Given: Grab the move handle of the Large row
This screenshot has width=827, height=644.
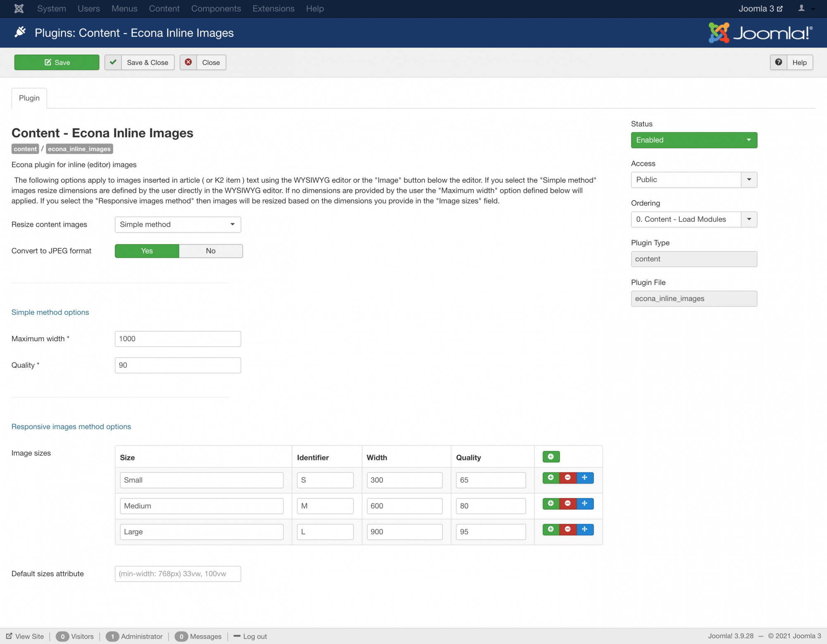Looking at the screenshot, I should click(585, 529).
